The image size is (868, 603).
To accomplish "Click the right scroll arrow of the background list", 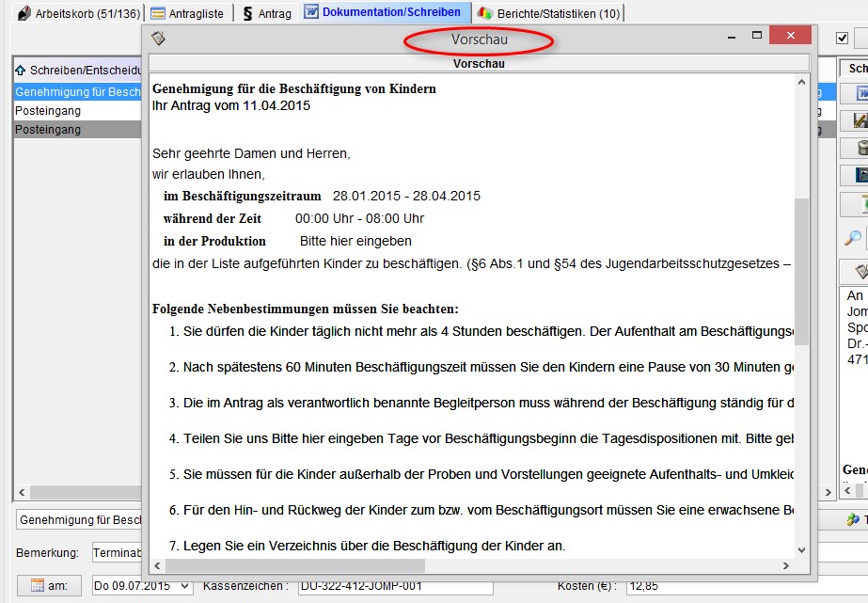I will pos(829,492).
